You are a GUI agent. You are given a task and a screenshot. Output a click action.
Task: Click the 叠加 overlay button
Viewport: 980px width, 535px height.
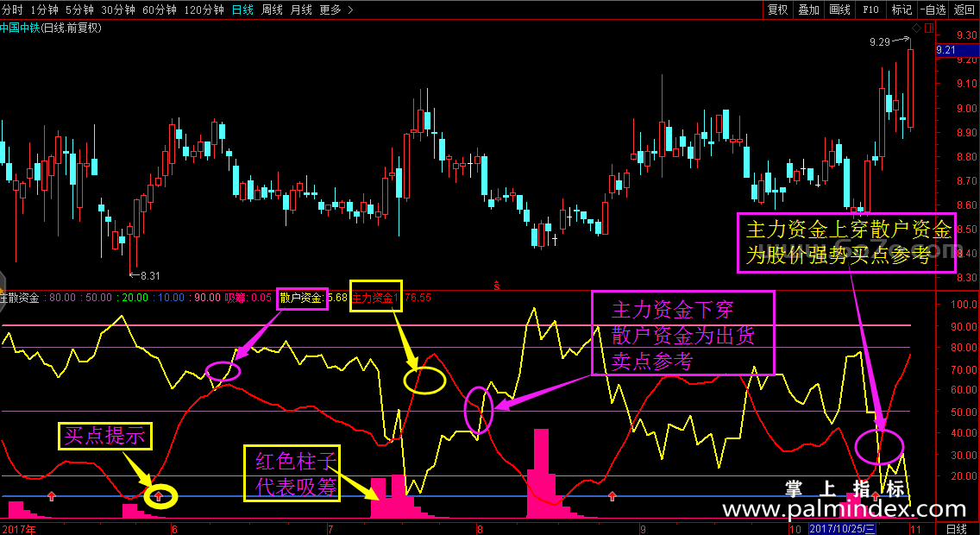(808, 9)
